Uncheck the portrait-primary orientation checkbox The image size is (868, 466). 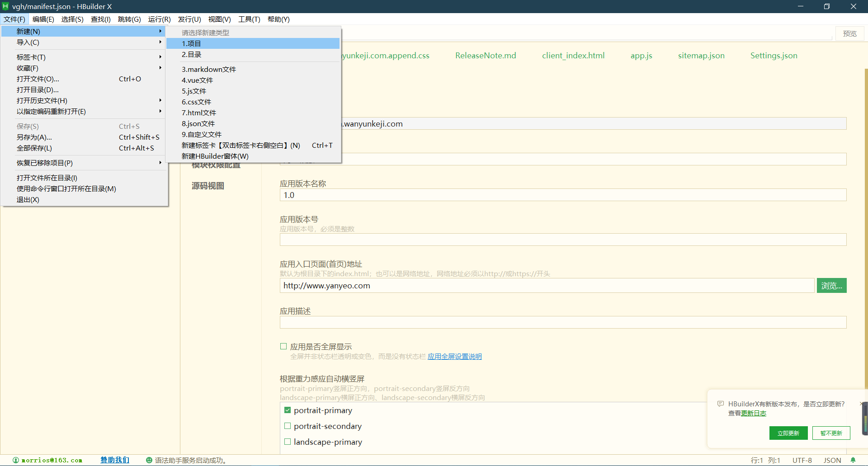287,410
